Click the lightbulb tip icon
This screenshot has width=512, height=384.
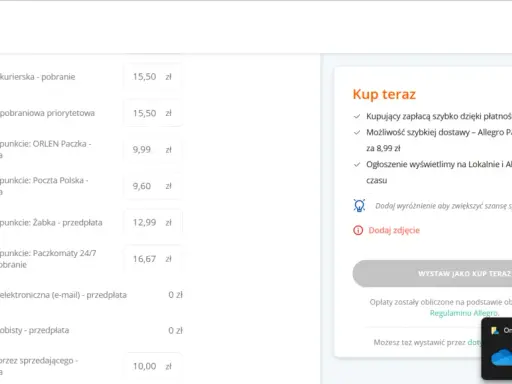359,205
